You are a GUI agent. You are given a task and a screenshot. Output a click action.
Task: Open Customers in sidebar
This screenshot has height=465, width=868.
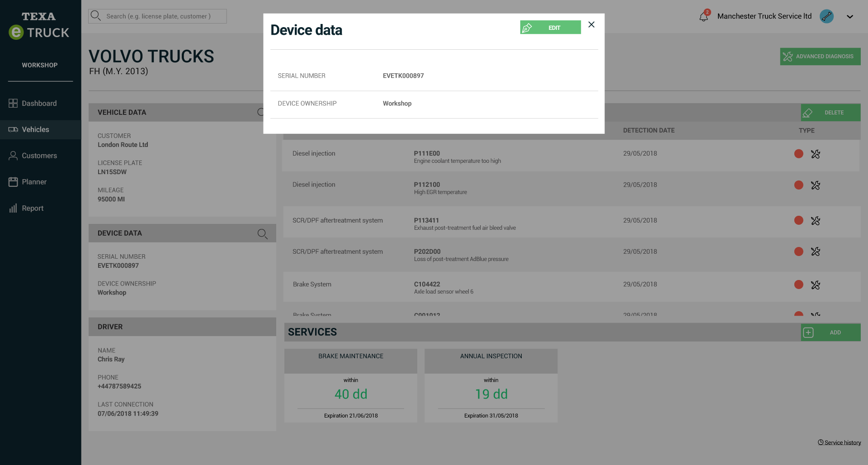coord(40,156)
